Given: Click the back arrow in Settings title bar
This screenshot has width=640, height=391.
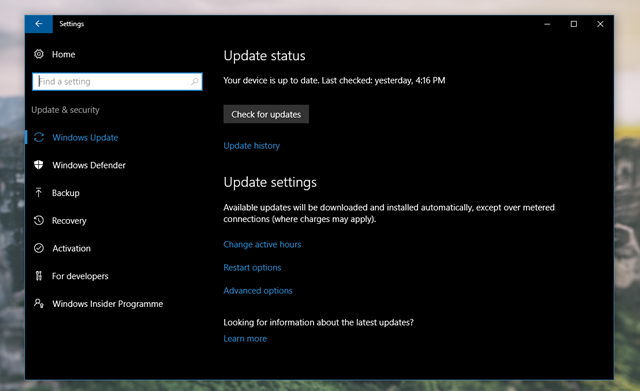Looking at the screenshot, I should pyautogui.click(x=39, y=24).
